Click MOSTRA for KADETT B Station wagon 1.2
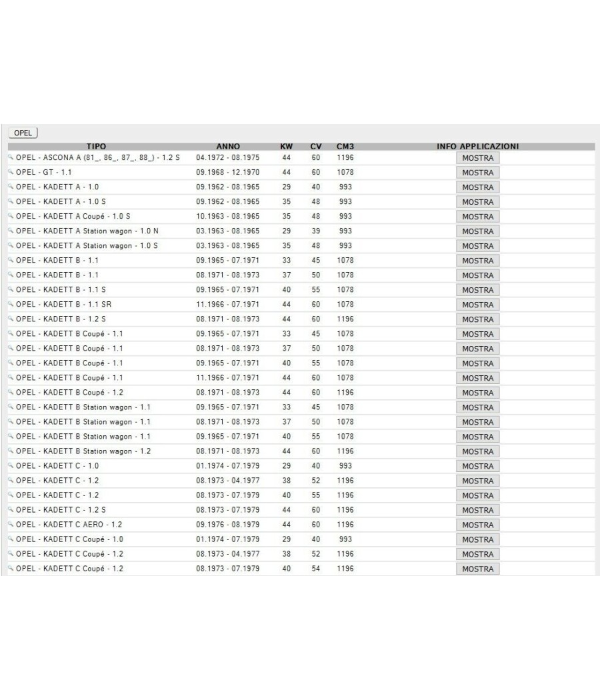Screen dimensions: 600x700 coord(478,452)
